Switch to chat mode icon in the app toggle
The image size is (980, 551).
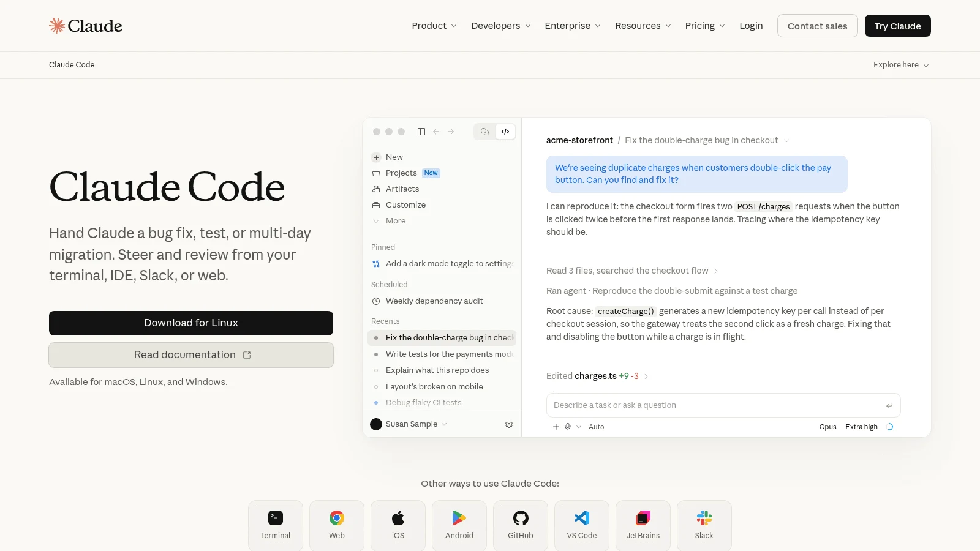coord(484,132)
